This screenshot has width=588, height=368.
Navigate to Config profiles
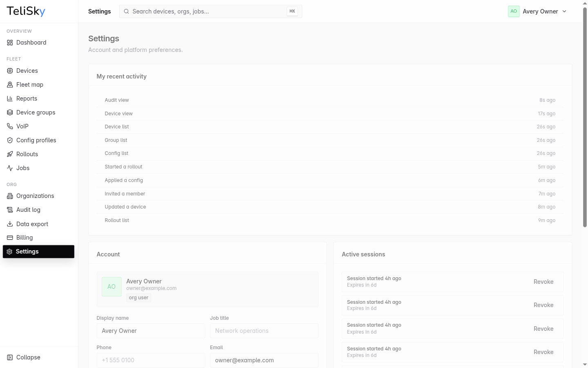[x=39, y=140]
